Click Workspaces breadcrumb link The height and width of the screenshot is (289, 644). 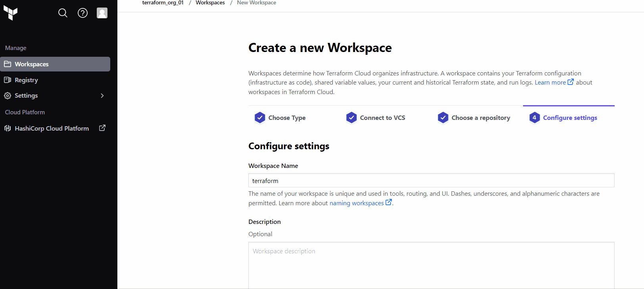coord(210,3)
